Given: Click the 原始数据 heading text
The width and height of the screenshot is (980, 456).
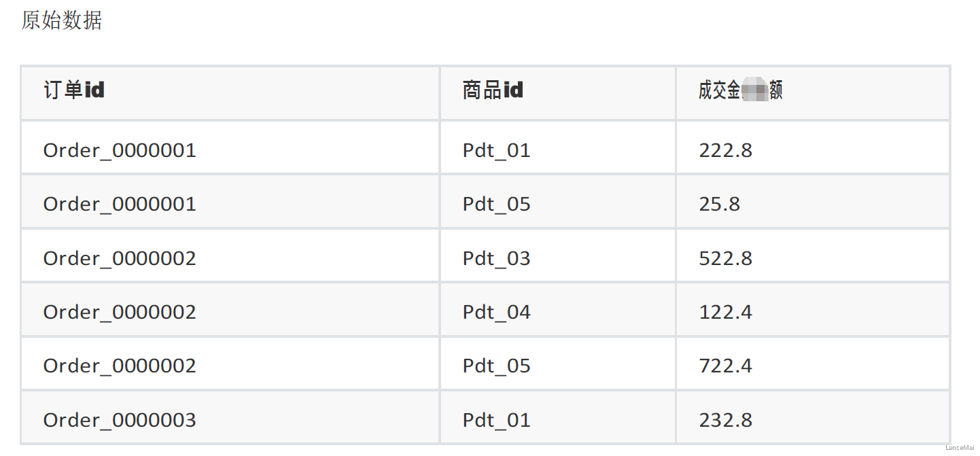Looking at the screenshot, I should (x=62, y=20).
